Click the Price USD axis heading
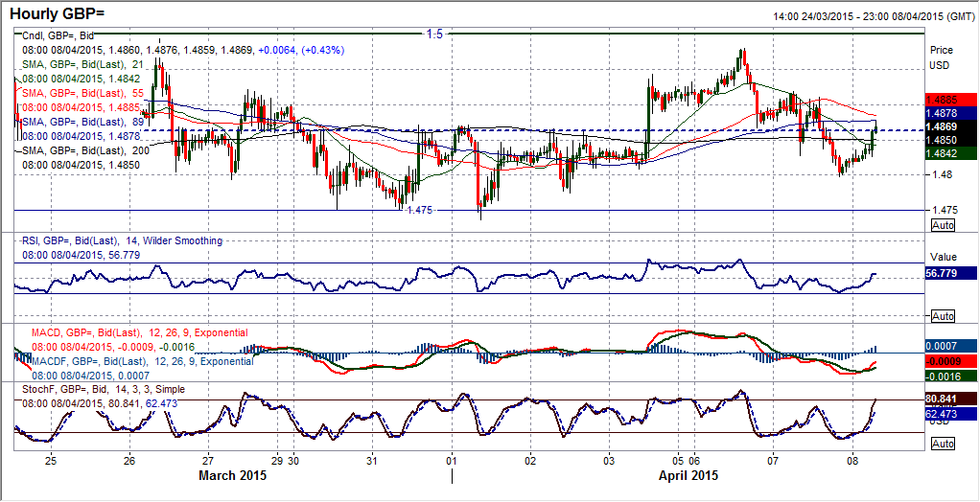Viewport: 980px width, 502px height. (x=942, y=57)
